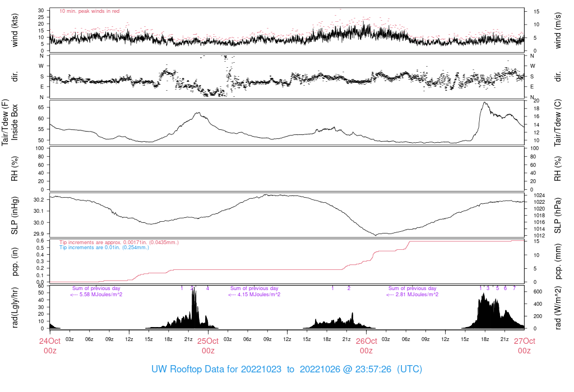
Task: Click the "23:57:26" timestamp in title
Action: tap(373, 369)
